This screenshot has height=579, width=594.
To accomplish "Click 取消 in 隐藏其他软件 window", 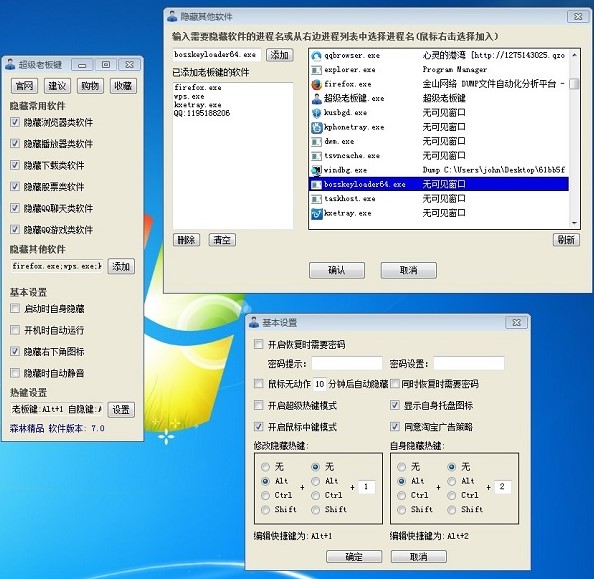I will [409, 270].
